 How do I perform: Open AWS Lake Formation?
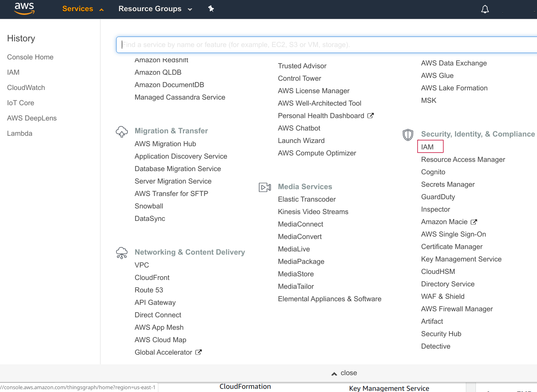(454, 88)
